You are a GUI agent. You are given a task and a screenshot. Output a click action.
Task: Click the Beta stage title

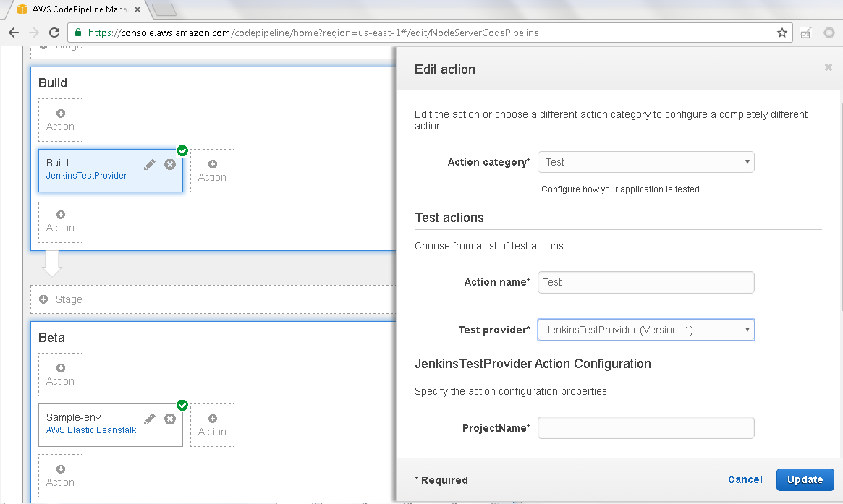tap(51, 338)
